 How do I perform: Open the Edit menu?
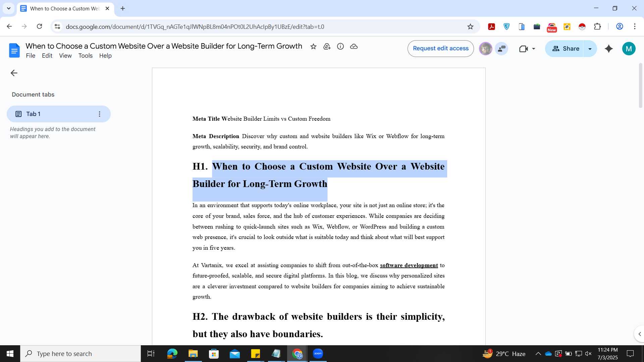[47, 56]
